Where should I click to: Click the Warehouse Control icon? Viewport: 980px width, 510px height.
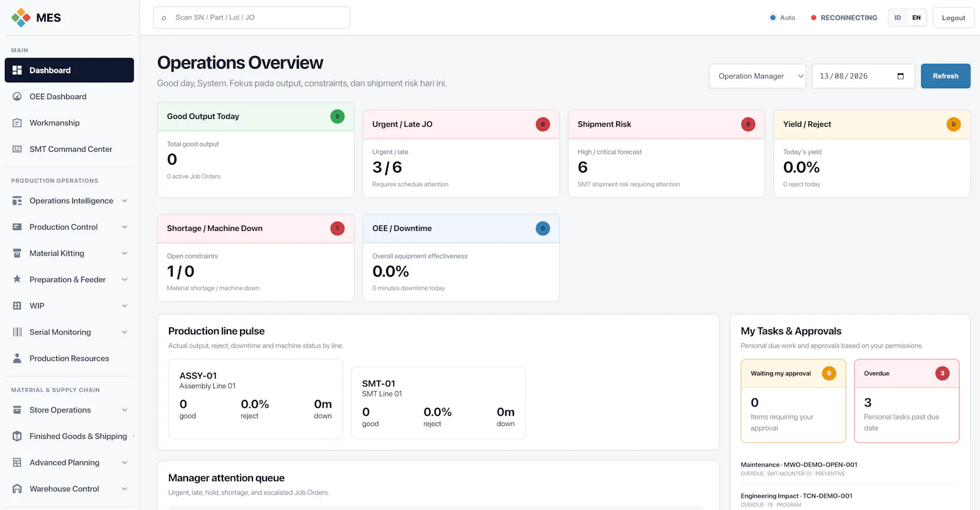click(17, 489)
